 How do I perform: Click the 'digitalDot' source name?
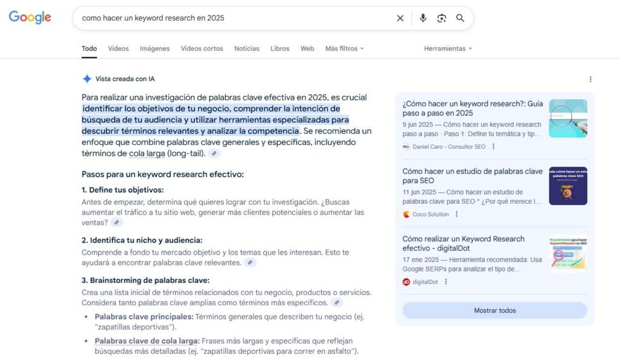(x=425, y=282)
